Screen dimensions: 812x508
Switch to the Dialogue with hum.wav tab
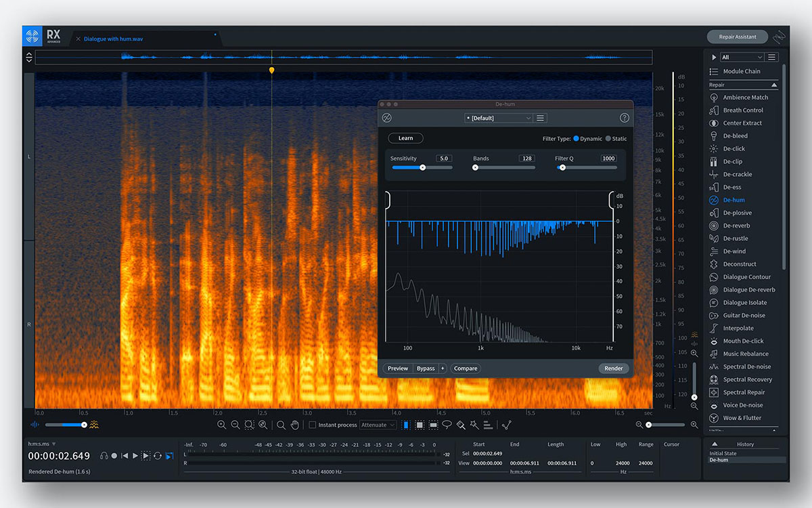point(113,39)
